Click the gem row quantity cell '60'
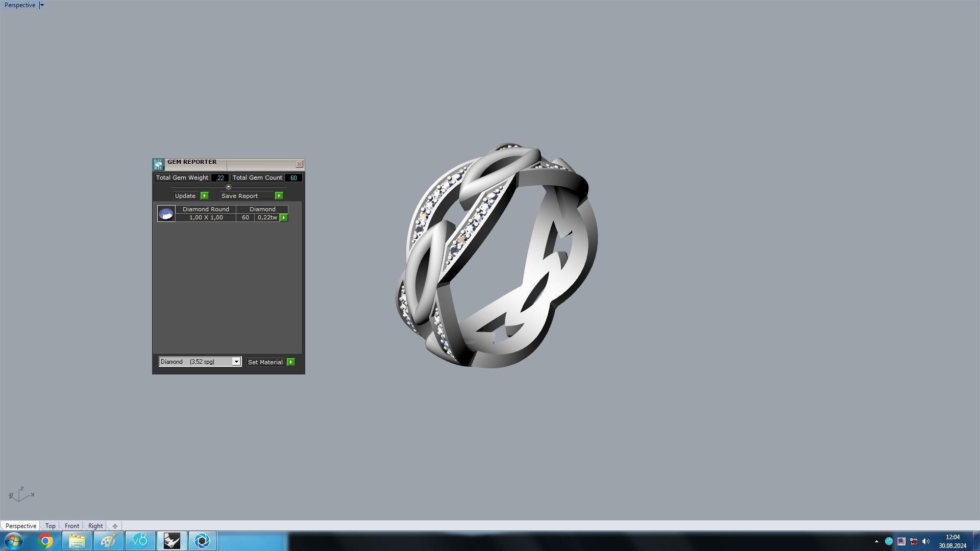Viewport: 980px width, 551px height. 246,218
